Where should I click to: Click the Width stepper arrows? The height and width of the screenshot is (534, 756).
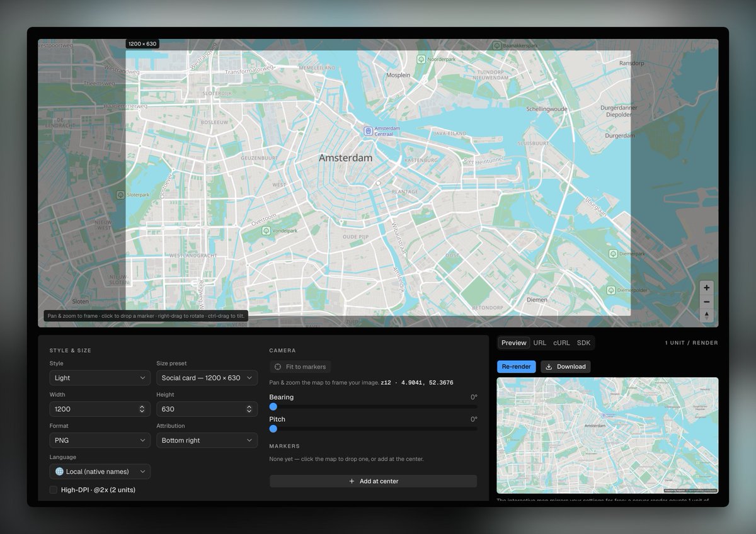click(x=142, y=409)
